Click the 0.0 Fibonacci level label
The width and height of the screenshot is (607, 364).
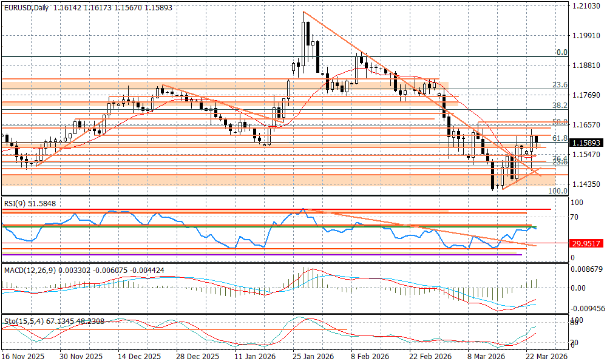click(x=561, y=53)
